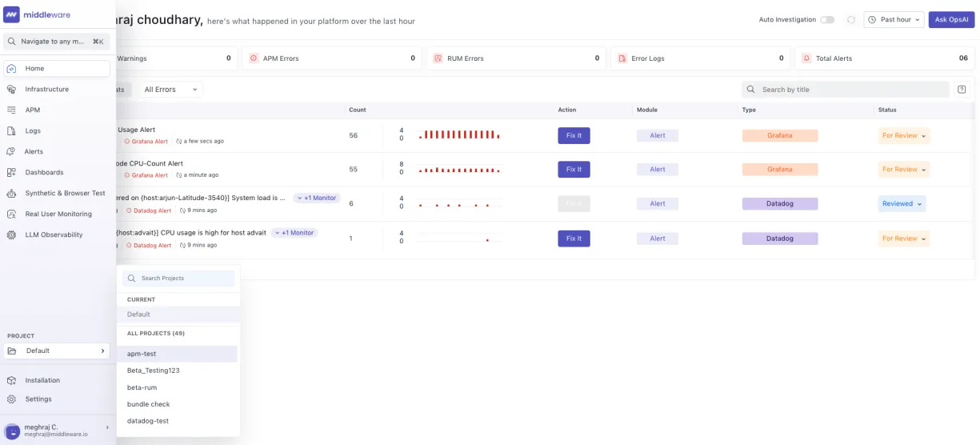Select the beta-rum project
980x445 pixels.
click(178, 387)
